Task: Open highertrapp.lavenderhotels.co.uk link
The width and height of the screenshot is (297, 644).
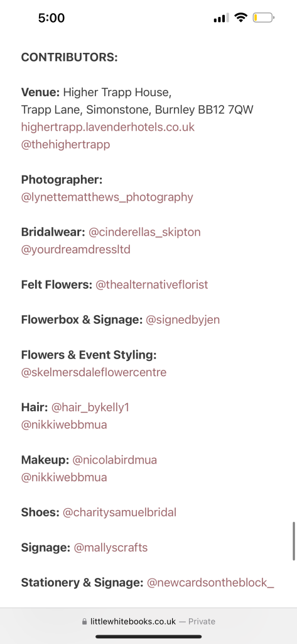Action: pos(107,127)
